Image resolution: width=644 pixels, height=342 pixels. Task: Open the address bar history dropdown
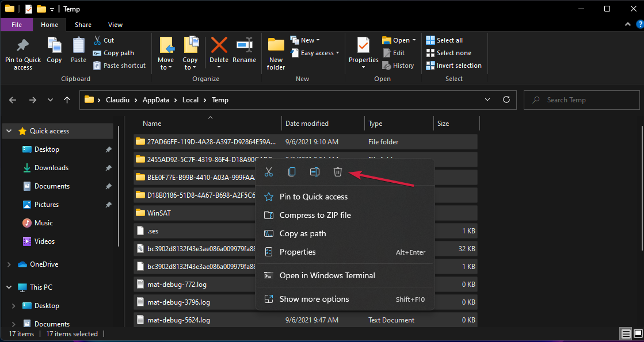click(487, 99)
